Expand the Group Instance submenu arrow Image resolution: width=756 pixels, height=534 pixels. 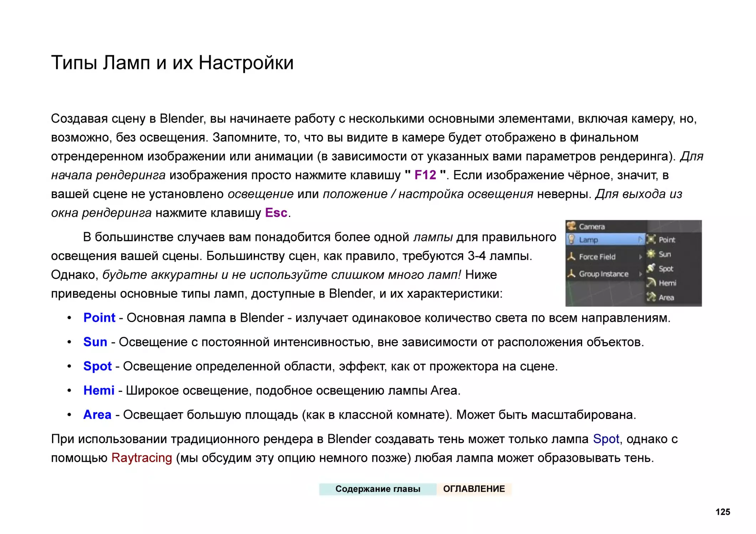[640, 274]
